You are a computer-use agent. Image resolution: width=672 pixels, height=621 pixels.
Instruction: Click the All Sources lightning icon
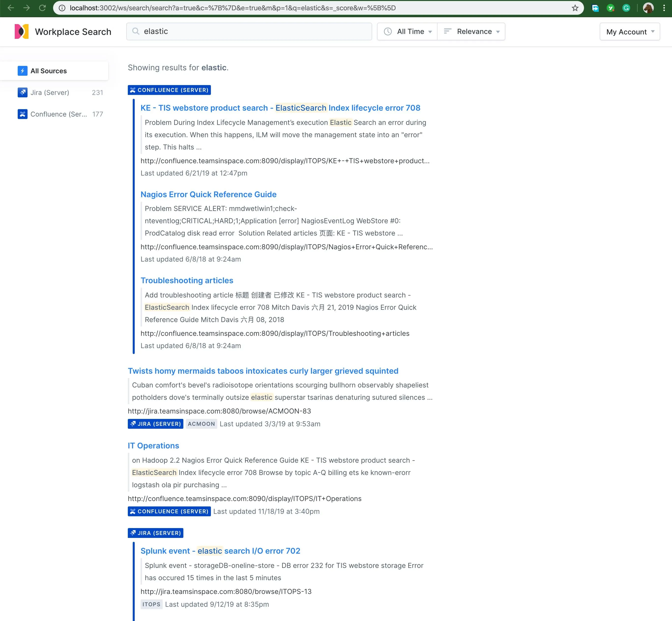click(23, 71)
